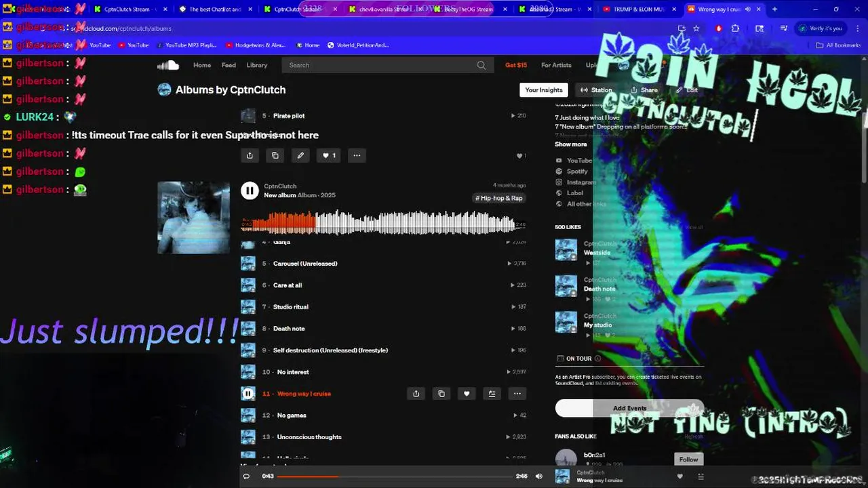Click the search magnifier icon

[x=481, y=65]
